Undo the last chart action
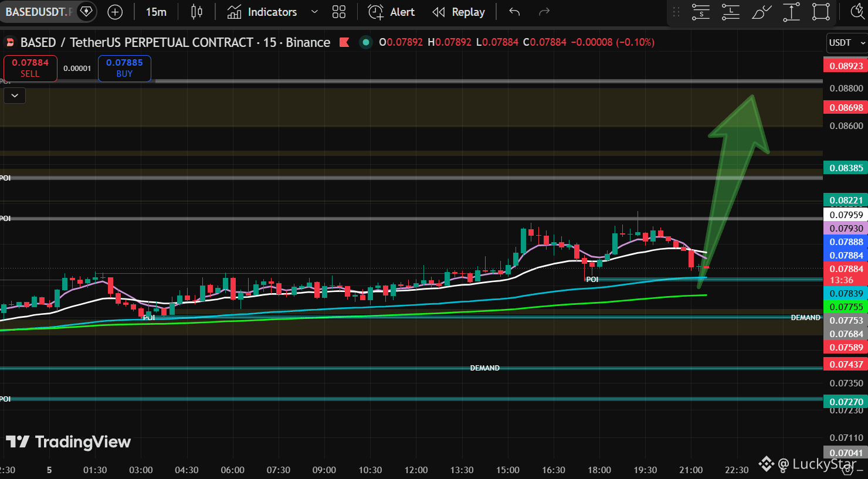 coord(514,12)
